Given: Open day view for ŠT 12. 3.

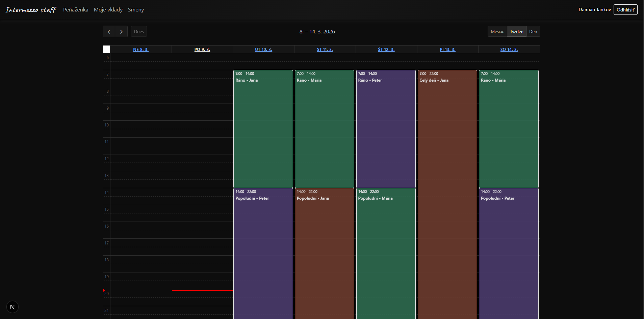Looking at the screenshot, I should [386, 49].
